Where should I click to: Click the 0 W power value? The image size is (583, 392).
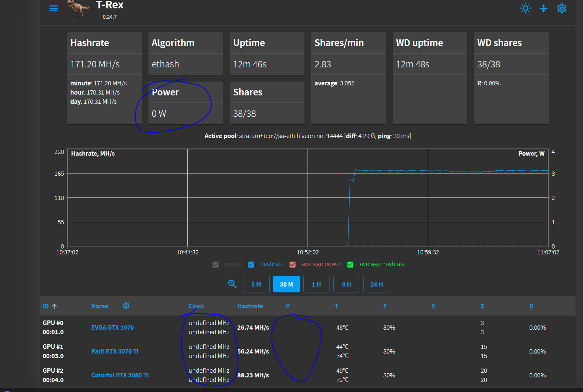tap(159, 113)
